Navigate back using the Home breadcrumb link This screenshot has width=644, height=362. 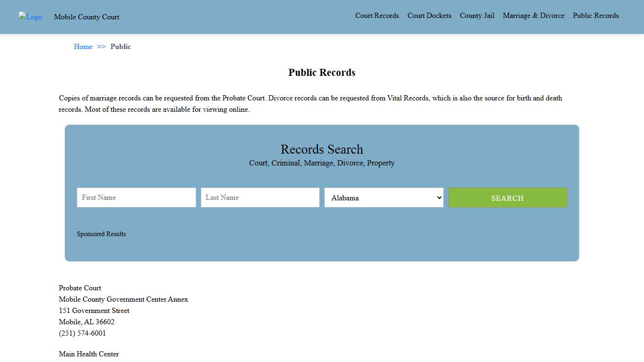[83, 47]
